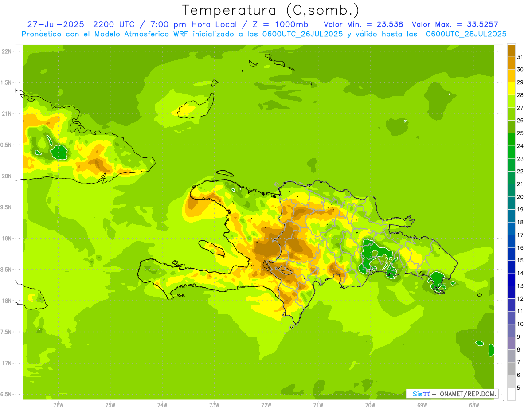This screenshot has width=532, height=411.
Task: Click the title "Temperatura (C,somb.)"
Action: point(270,11)
